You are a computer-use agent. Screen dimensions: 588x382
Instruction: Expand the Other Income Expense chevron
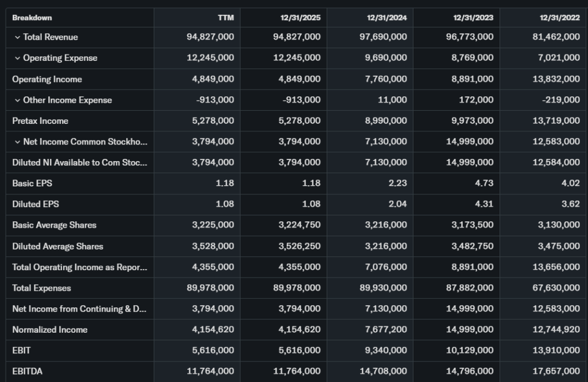17,100
